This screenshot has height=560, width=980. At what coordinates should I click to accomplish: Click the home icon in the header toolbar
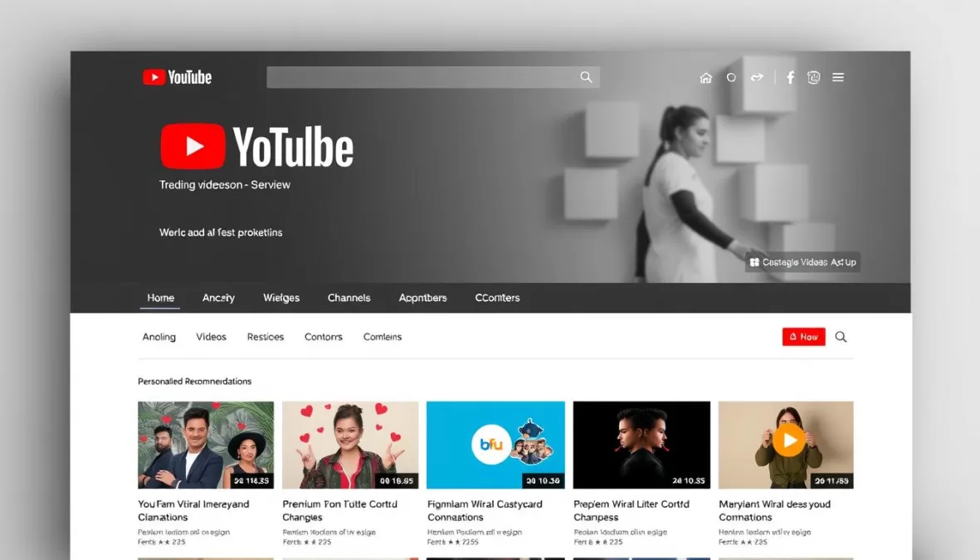705,76
